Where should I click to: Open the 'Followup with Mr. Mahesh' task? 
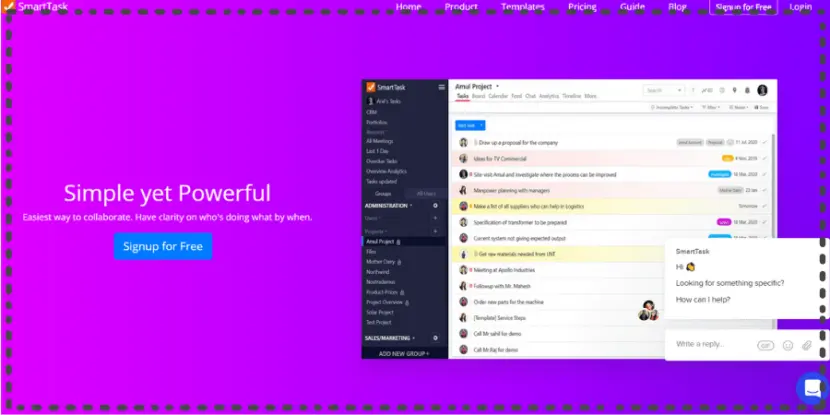500,286
